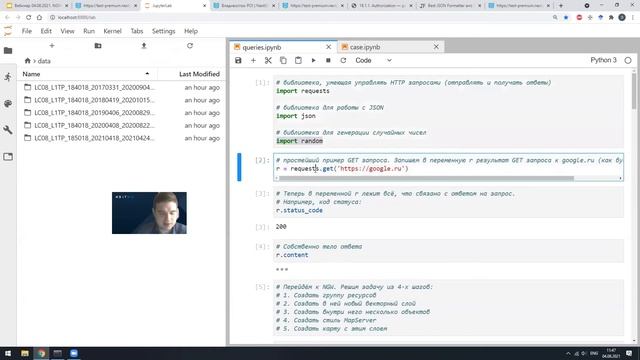640x360 pixels.
Task: Refresh the file list
Action: pyautogui.click(x=190, y=46)
